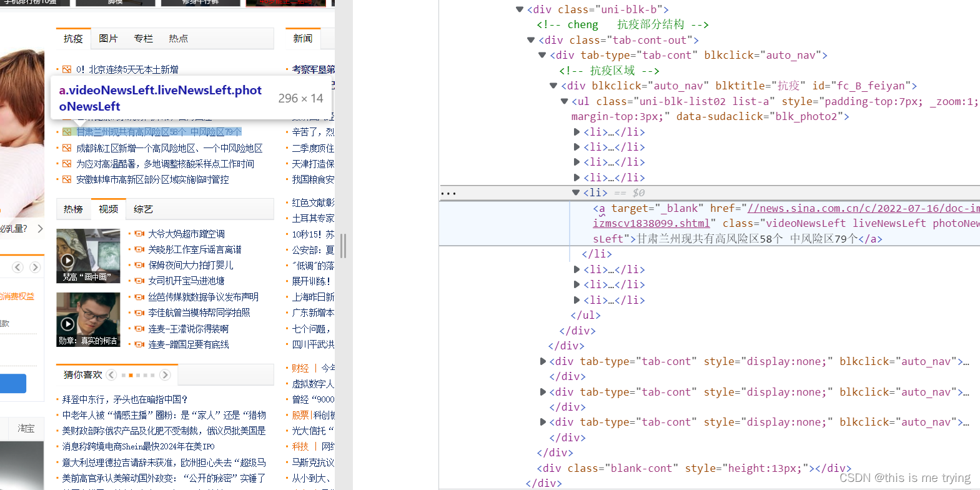Image resolution: width=980 pixels, height=490 pixels.
Task: Select the div class blank-cont element line
Action: (694, 468)
